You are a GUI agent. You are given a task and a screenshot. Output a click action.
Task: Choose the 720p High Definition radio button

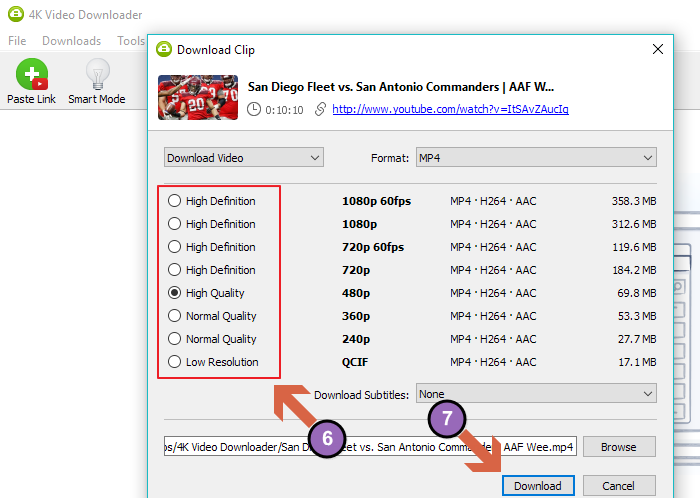175,270
